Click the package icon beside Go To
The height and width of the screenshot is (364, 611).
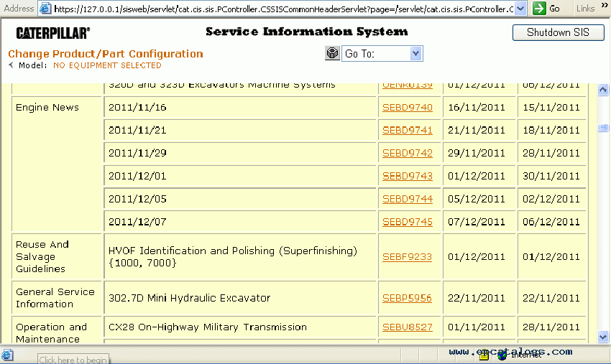coord(332,53)
